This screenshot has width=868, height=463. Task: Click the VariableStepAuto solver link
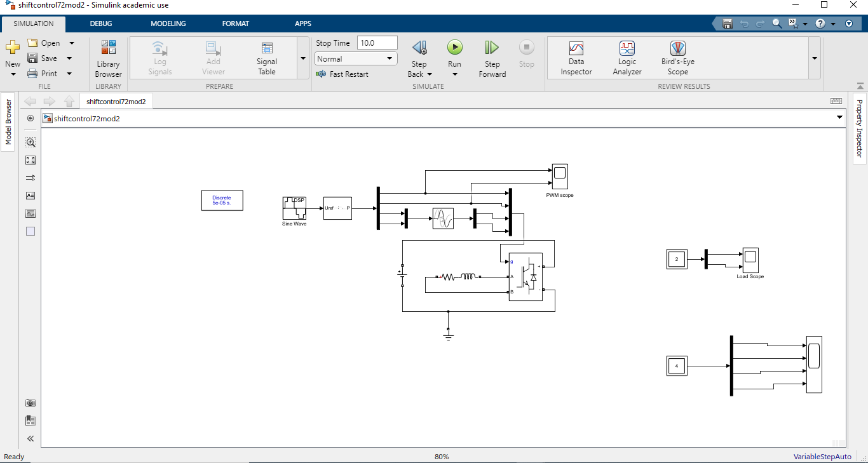[x=822, y=457]
